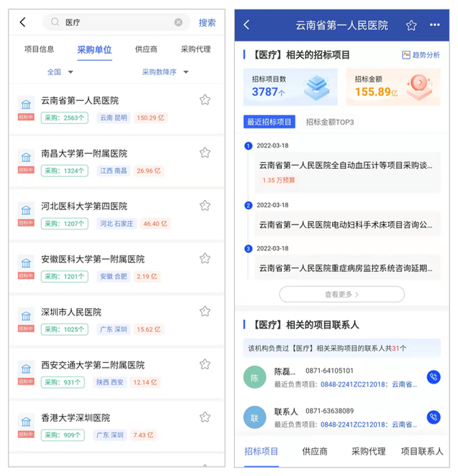The image size is (458, 476).
Task: Favorite 云南省第一人民医院 in the list
Action: [205, 100]
